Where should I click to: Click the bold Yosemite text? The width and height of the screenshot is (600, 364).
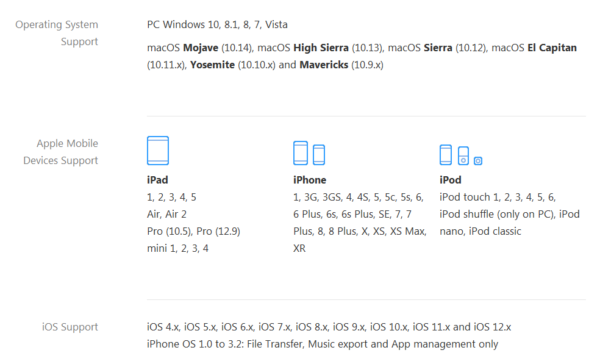(212, 65)
